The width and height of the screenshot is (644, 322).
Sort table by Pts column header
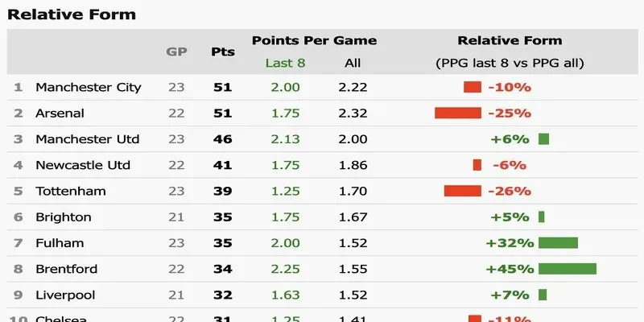tap(223, 52)
